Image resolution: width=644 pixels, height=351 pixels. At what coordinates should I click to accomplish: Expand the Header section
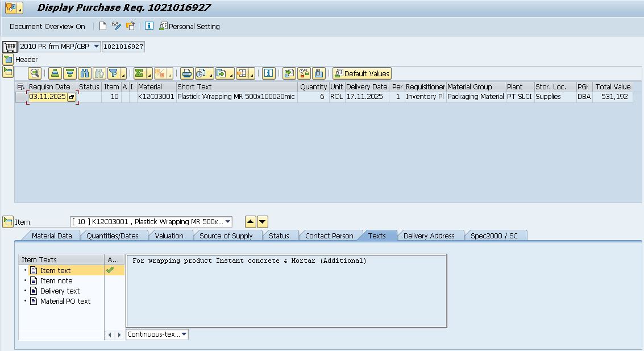(x=8, y=59)
